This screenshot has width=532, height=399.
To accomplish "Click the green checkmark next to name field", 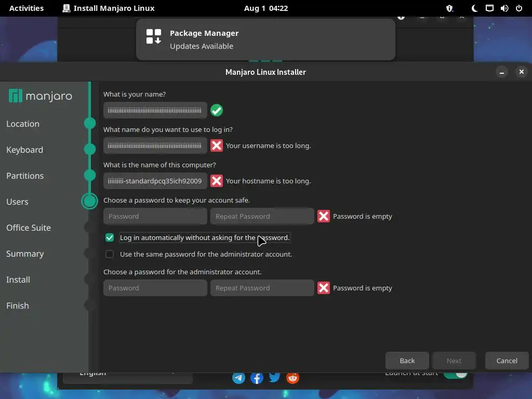I will 217,110.
